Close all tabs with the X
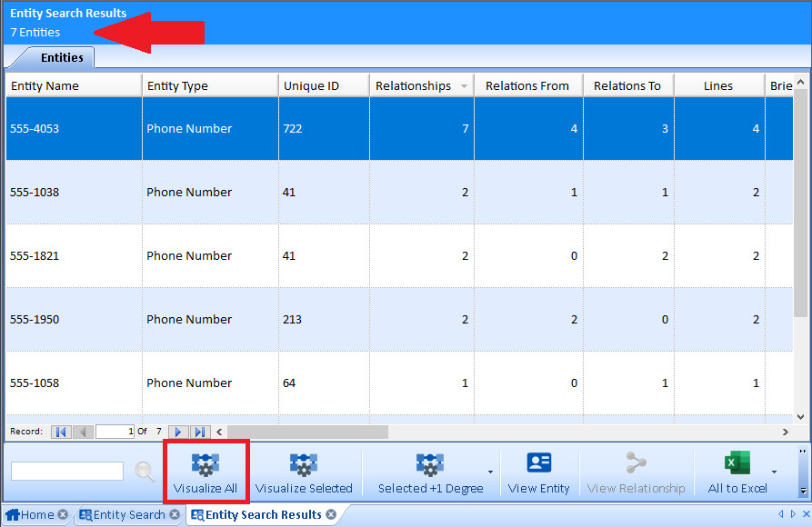812x527 pixels. 806,514
